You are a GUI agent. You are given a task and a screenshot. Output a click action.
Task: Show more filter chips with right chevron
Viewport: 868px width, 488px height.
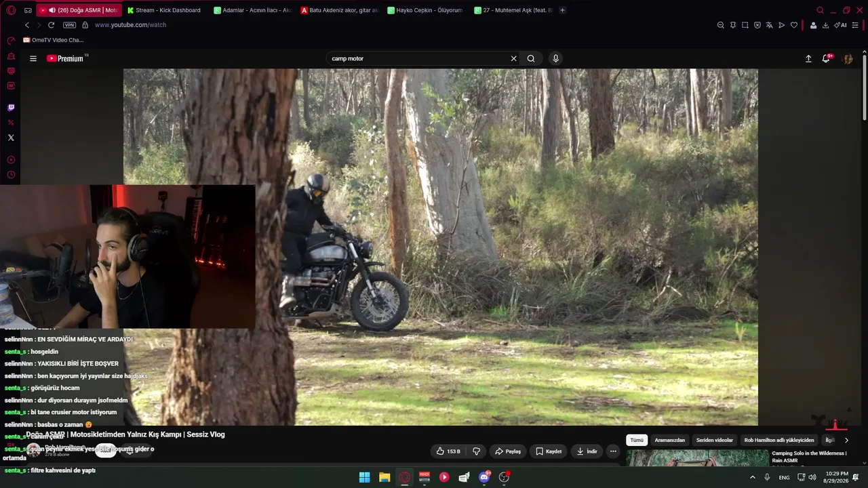[x=846, y=440]
